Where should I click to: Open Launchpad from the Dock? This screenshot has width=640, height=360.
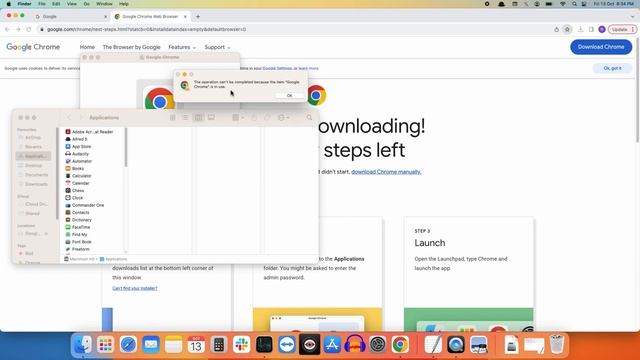tap(105, 344)
